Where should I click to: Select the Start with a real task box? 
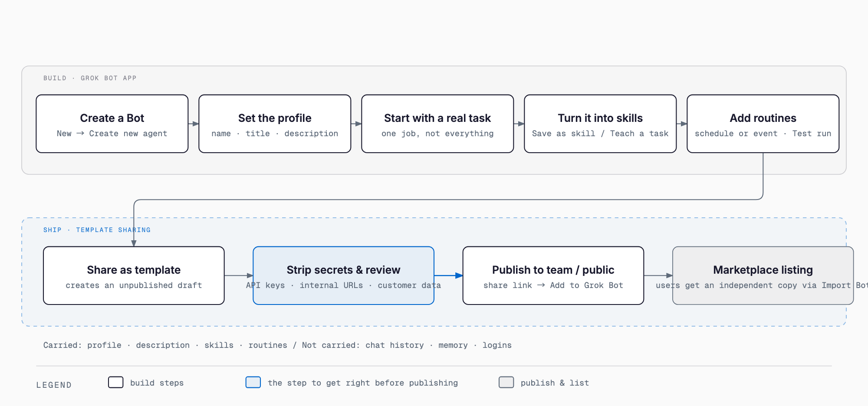pos(437,124)
